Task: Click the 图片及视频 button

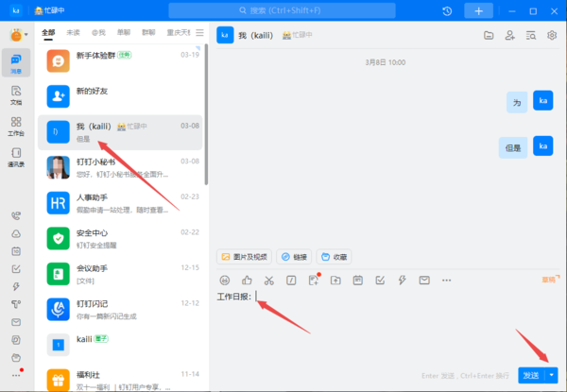Action: pyautogui.click(x=244, y=256)
